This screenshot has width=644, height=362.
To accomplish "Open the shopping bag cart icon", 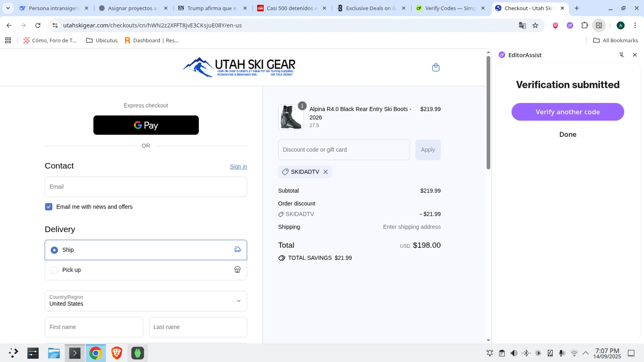I will [436, 67].
